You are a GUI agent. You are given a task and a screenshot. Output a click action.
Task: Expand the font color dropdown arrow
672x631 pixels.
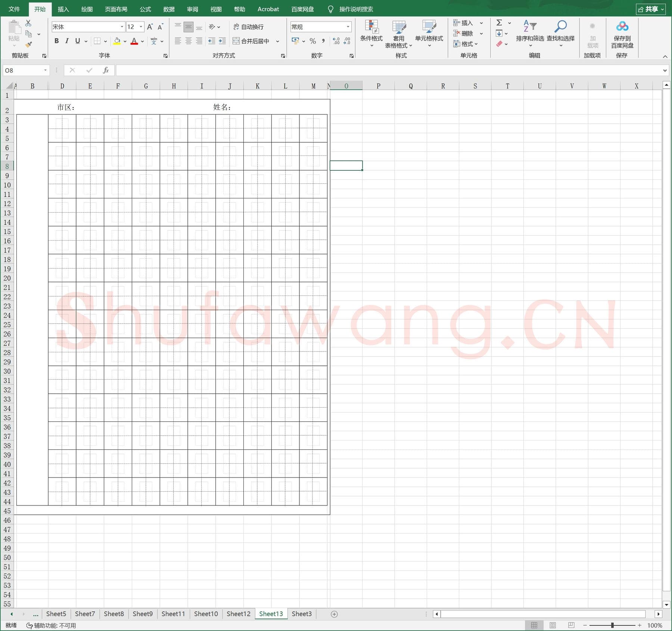click(142, 41)
